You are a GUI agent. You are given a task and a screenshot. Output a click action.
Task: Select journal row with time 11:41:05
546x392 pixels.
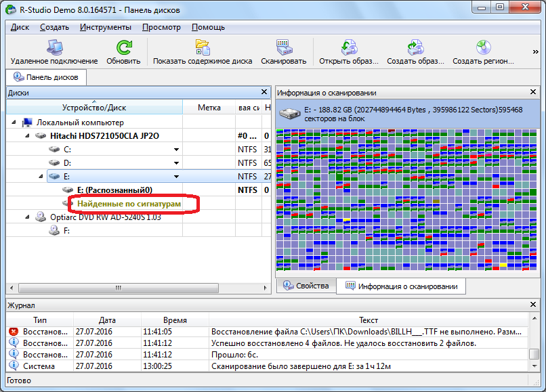[x=268, y=332]
